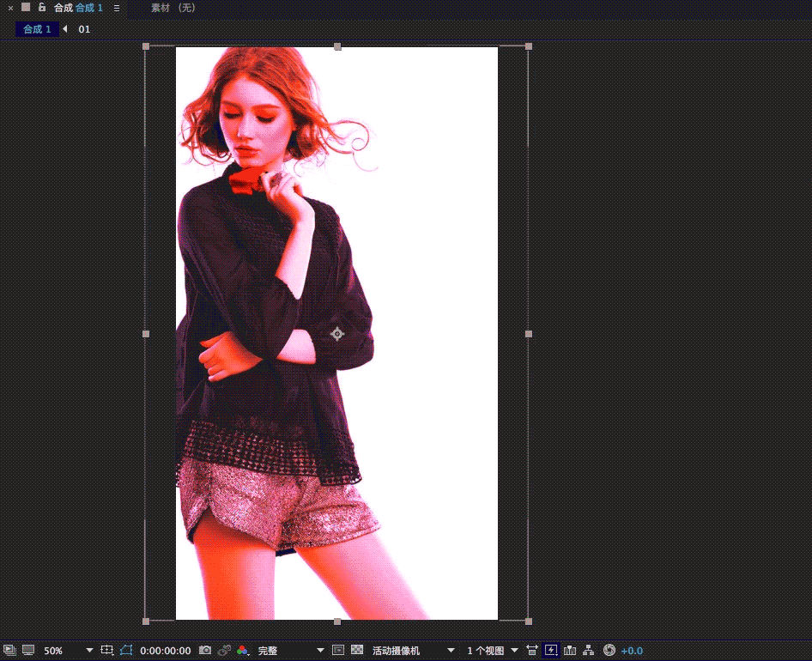
Task: Click the always preview this view icon
Action: [x=9, y=651]
